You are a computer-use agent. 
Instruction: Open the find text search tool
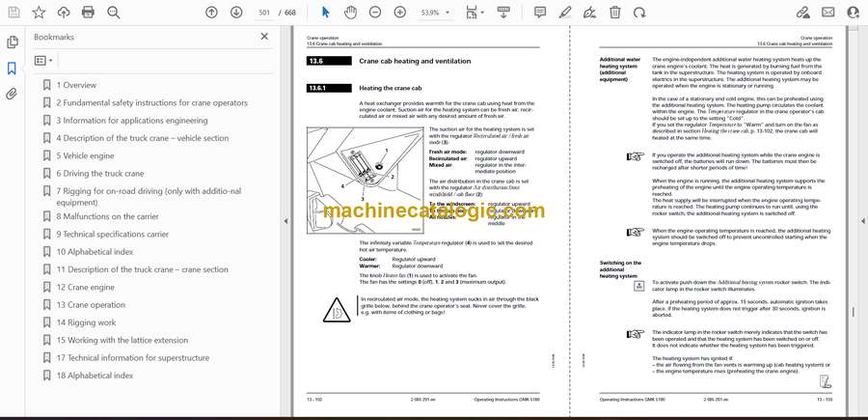[x=114, y=13]
